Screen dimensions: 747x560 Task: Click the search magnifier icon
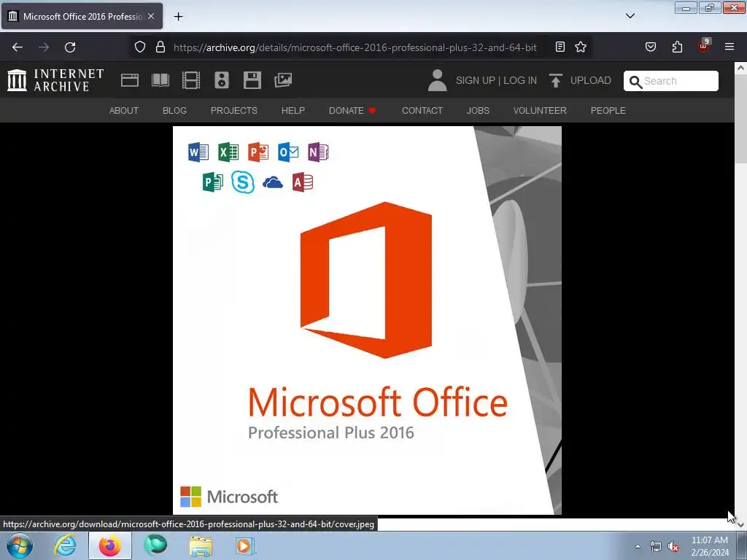pos(635,82)
